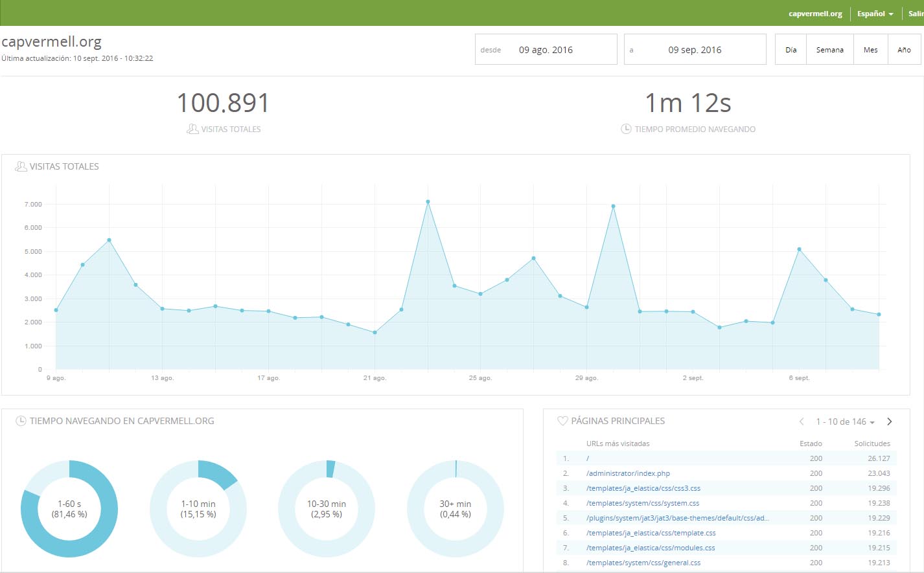Open the Español language dropdown

[x=875, y=14]
